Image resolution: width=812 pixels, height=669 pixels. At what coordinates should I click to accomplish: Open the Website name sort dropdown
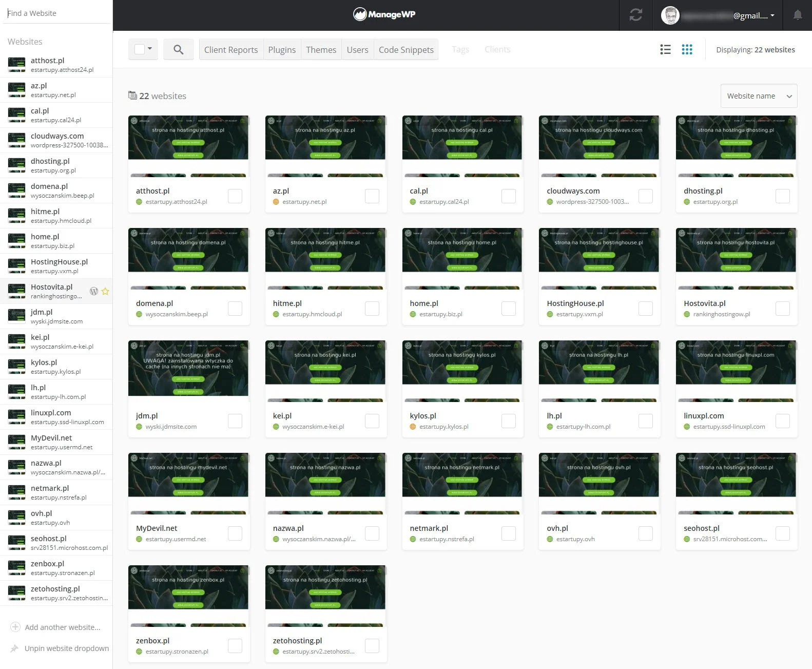[759, 96]
